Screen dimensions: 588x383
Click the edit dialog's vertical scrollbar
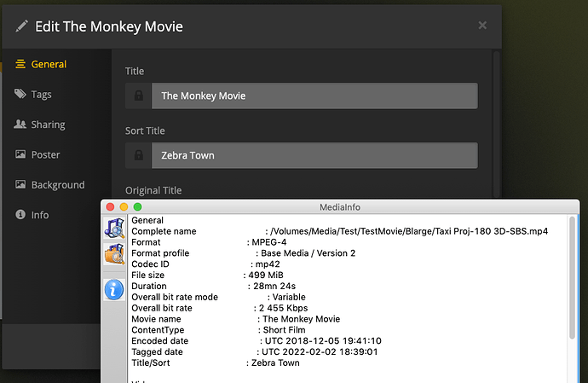(497, 124)
